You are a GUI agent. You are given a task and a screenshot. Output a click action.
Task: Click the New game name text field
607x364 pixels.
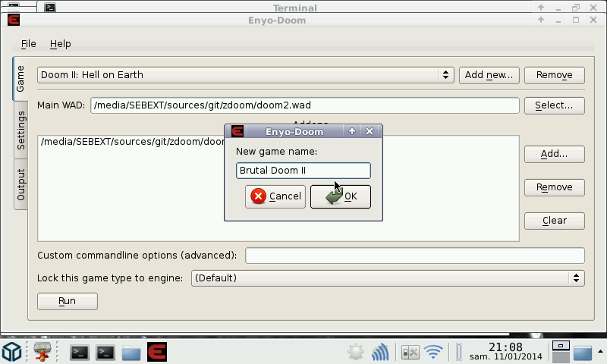point(303,171)
